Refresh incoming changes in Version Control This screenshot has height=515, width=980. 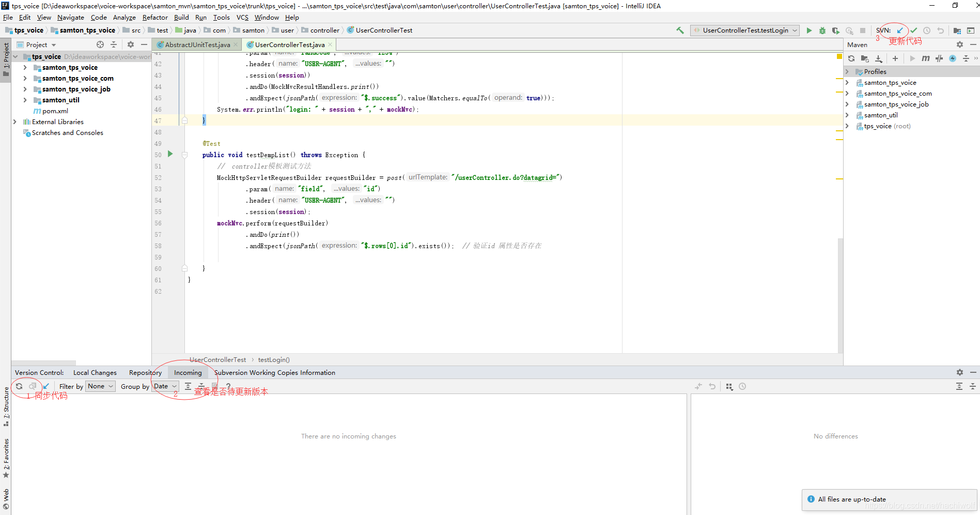coord(19,386)
